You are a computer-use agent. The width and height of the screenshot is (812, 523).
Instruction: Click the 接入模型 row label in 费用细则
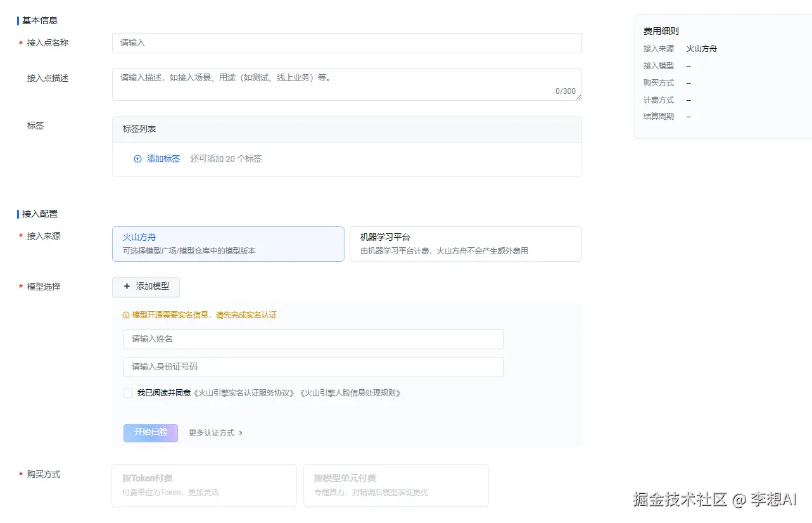coord(659,66)
